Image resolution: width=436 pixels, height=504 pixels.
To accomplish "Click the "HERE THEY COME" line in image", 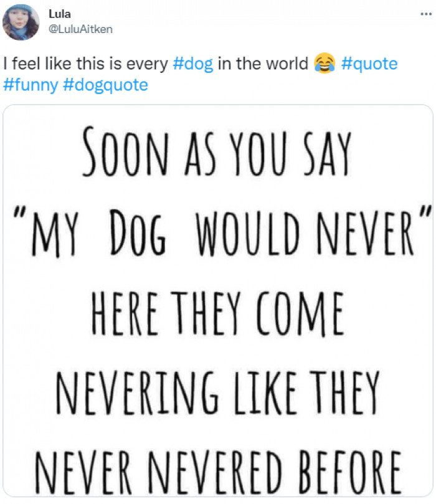I will [217, 315].
